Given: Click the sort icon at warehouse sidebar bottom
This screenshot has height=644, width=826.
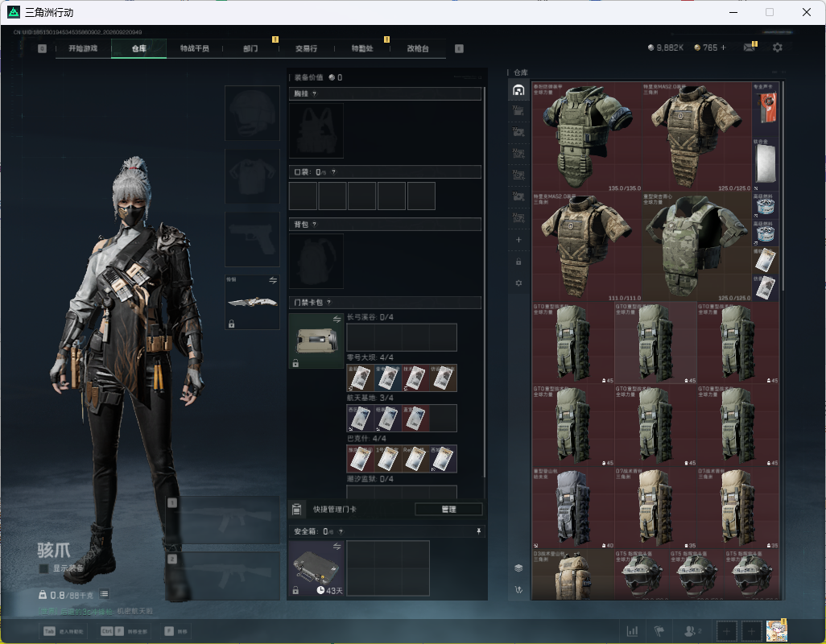Looking at the screenshot, I should (x=518, y=590).
